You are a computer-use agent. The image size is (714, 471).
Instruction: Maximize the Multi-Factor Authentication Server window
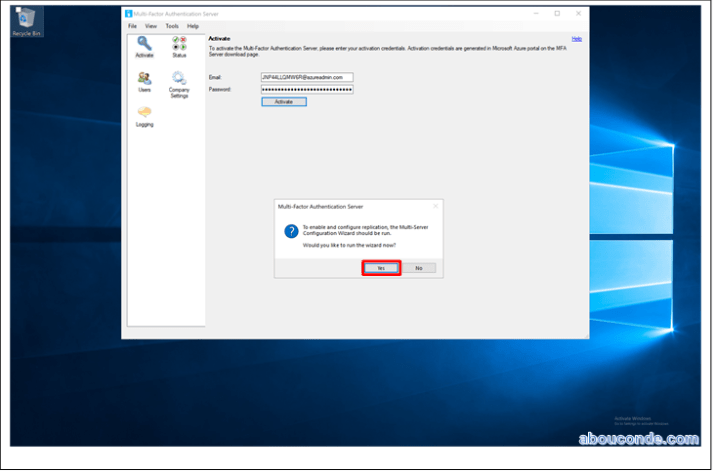coord(557,13)
